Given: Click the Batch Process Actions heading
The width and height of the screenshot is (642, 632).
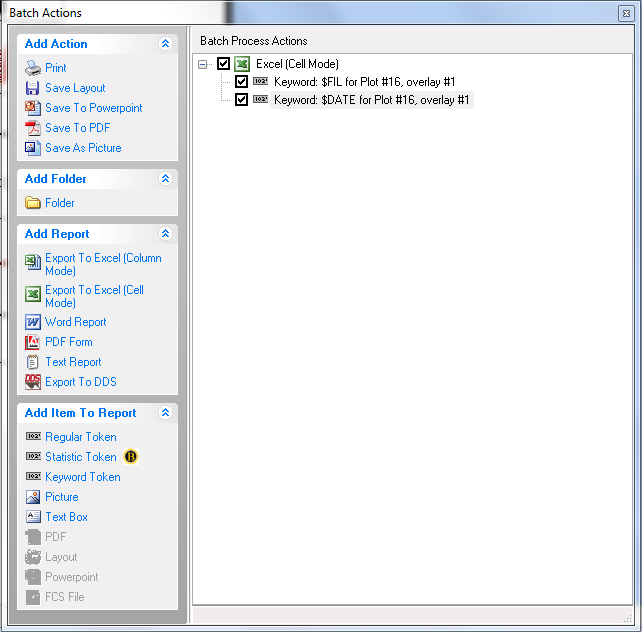Looking at the screenshot, I should tap(253, 41).
